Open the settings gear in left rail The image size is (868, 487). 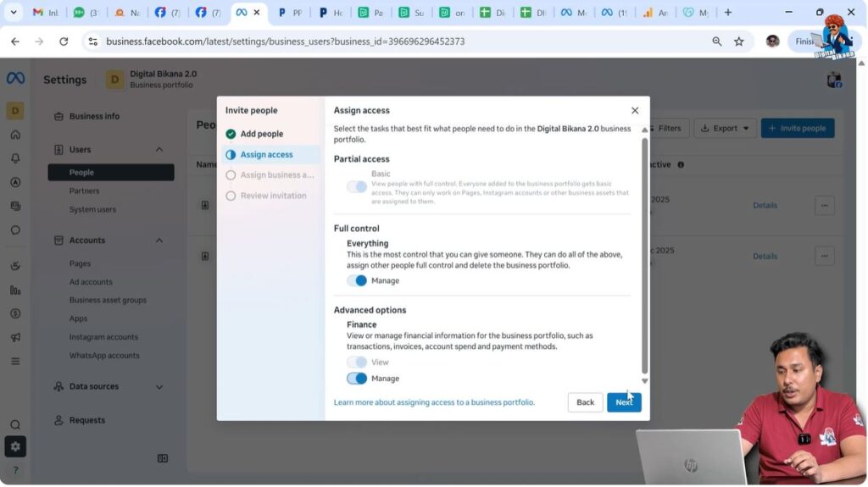(15, 446)
